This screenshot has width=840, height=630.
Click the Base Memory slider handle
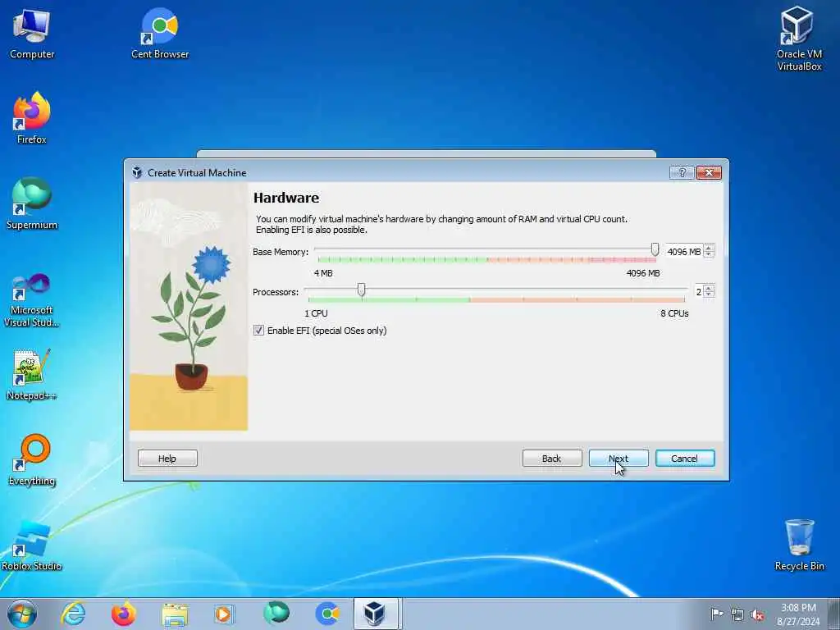pyautogui.click(x=655, y=249)
